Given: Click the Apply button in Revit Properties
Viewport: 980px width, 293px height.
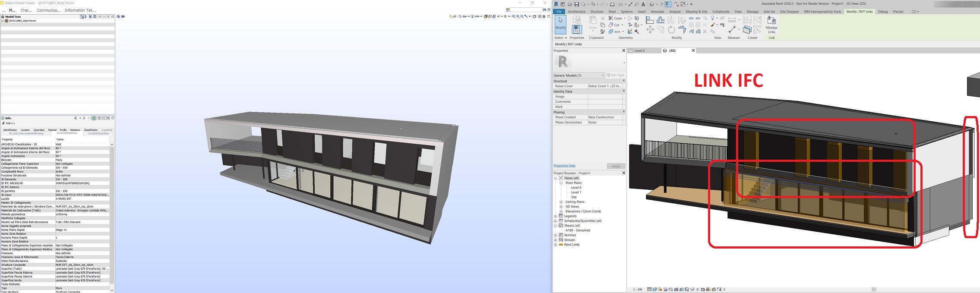Looking at the screenshot, I should coord(616,166).
